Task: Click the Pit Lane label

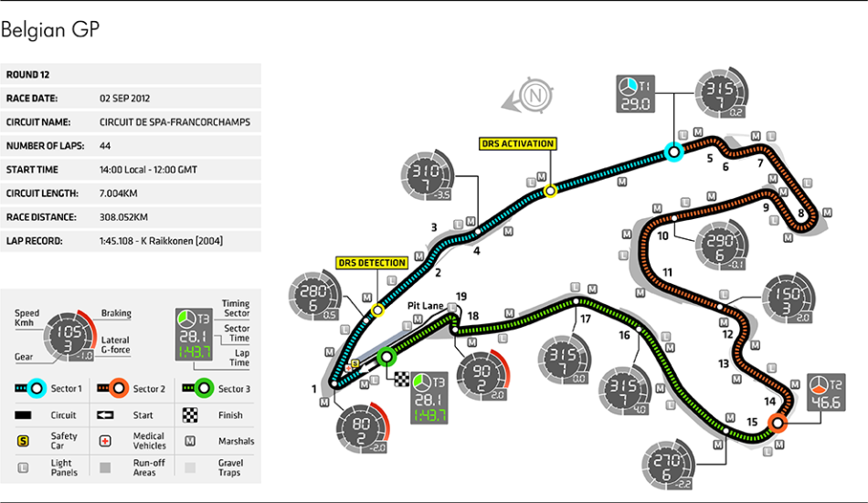Action: (424, 307)
